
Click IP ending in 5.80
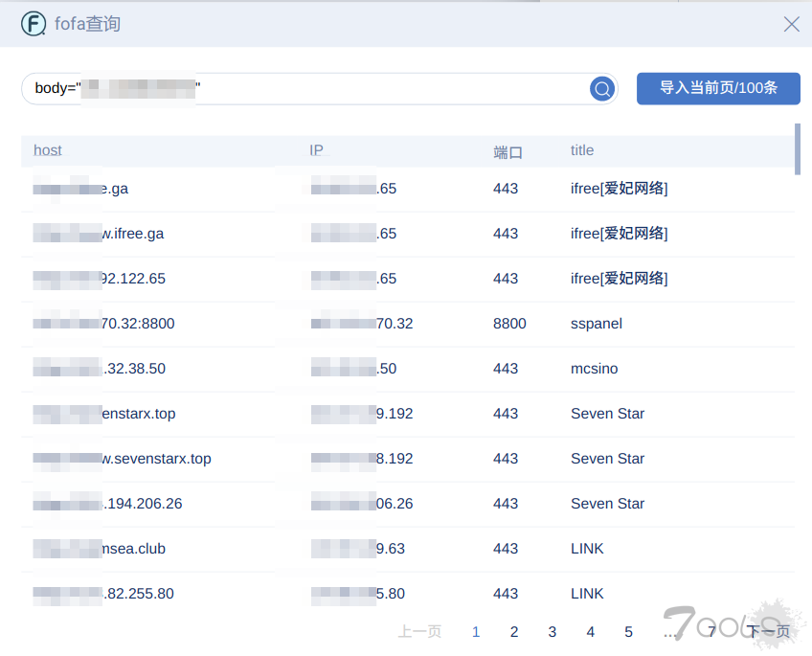coord(358,594)
